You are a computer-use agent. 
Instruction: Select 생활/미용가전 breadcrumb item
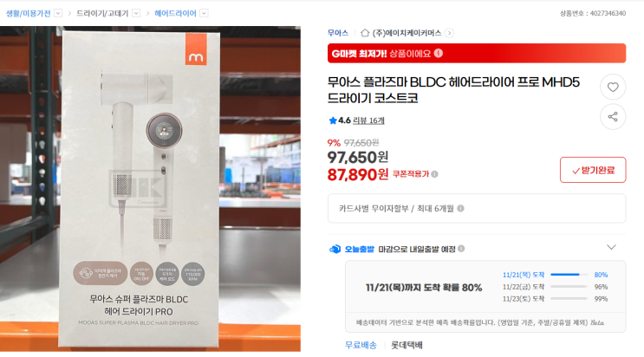coord(29,13)
